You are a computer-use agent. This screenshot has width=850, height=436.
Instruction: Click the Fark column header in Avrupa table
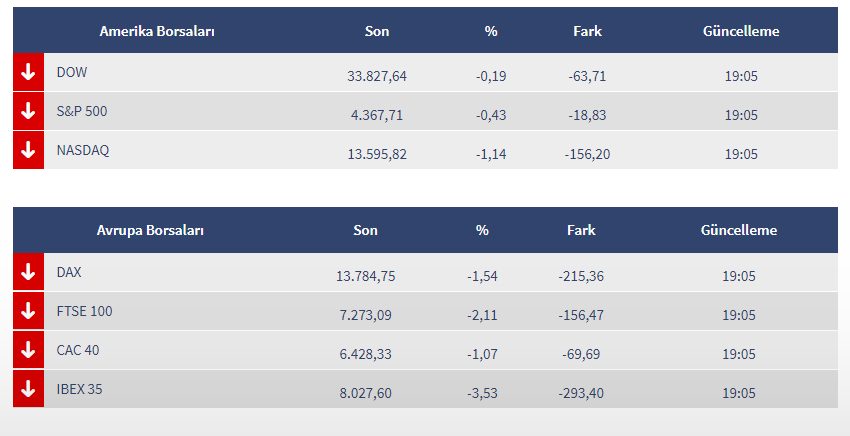(581, 230)
